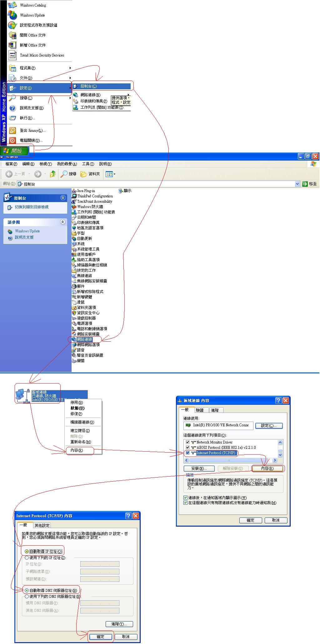Image resolution: width=320 pixels, height=644 pixels.
Task: Open Back button history dropdown arrow
Action: [x=29, y=174]
